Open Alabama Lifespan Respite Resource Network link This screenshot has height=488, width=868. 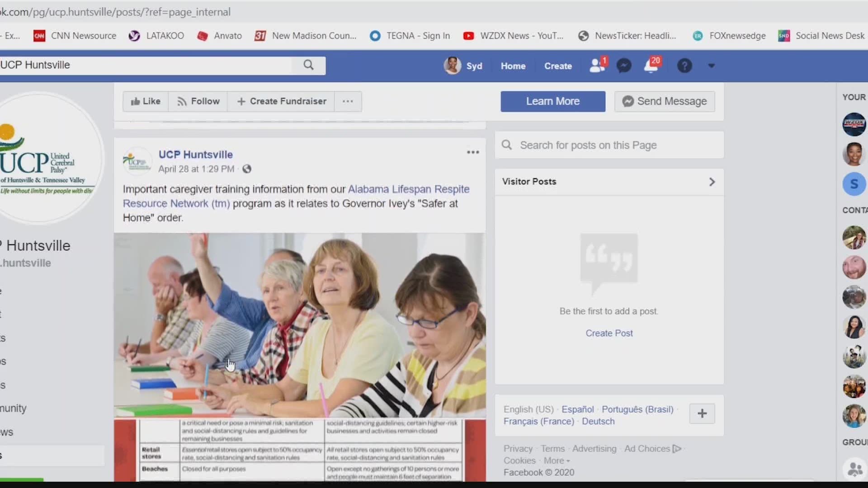[296, 196]
